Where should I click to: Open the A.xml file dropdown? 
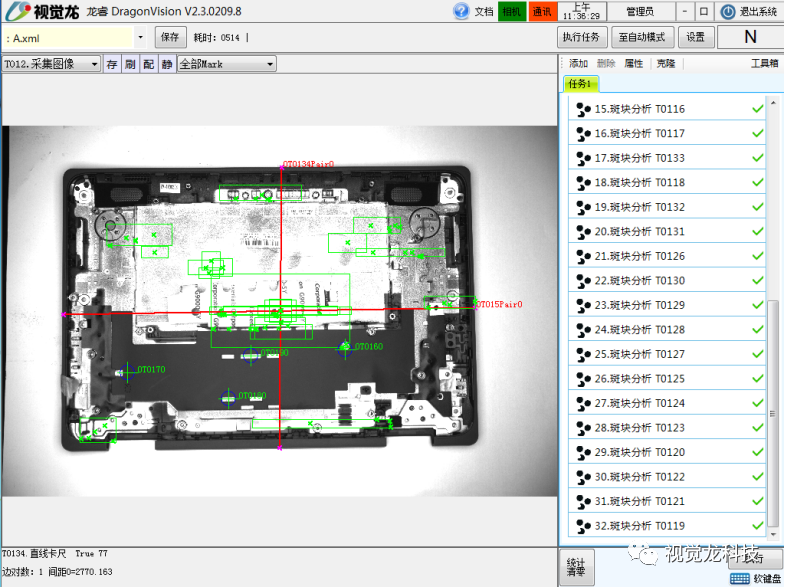pyautogui.click(x=140, y=37)
